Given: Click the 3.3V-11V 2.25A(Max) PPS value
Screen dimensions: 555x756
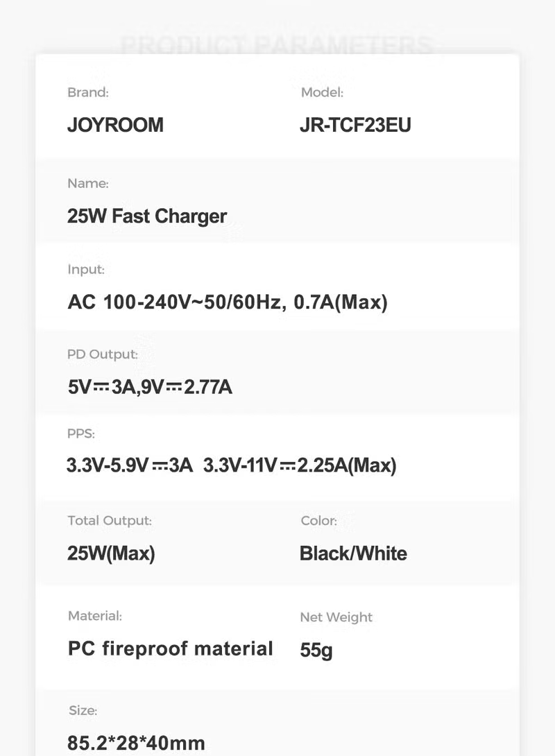Looking at the screenshot, I should point(300,465).
